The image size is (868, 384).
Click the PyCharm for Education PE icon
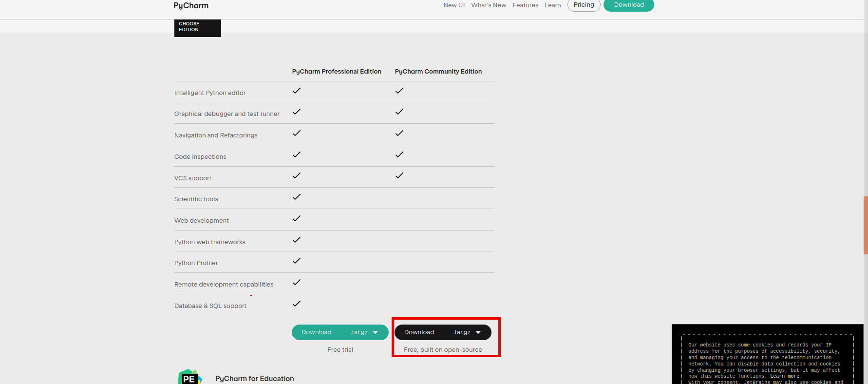190,377
